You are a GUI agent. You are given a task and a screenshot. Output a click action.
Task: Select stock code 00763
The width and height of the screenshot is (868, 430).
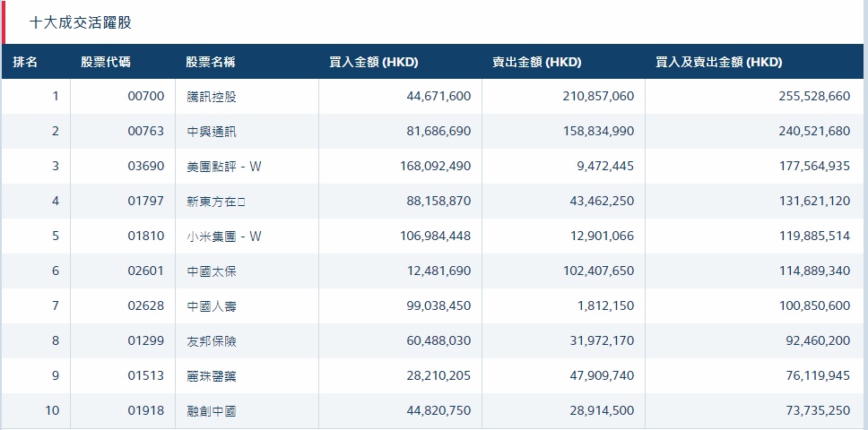146,131
